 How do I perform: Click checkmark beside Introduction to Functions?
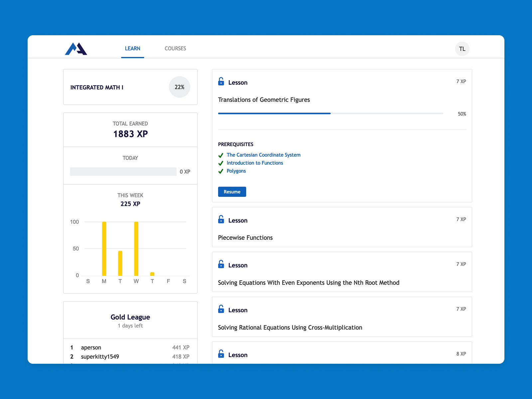click(x=221, y=163)
